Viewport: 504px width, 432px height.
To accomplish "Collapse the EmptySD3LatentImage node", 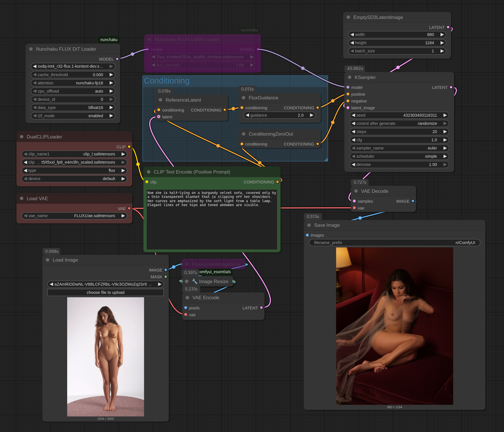I will pos(348,17).
